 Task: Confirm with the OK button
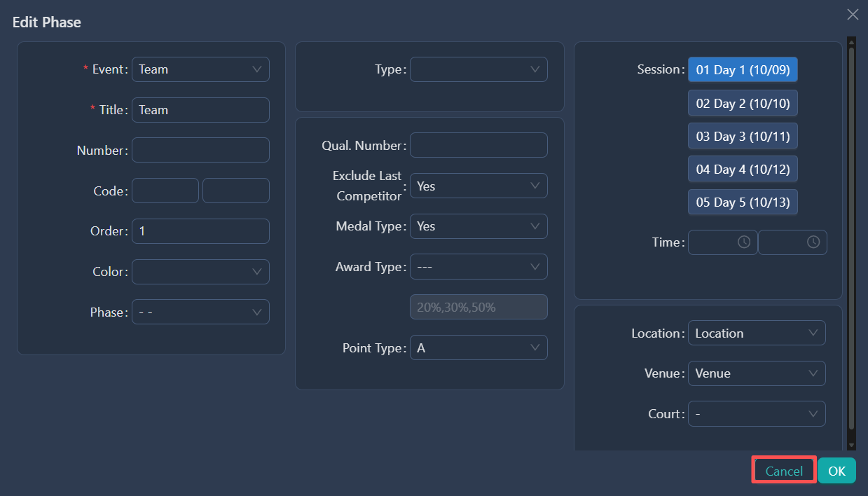836,471
